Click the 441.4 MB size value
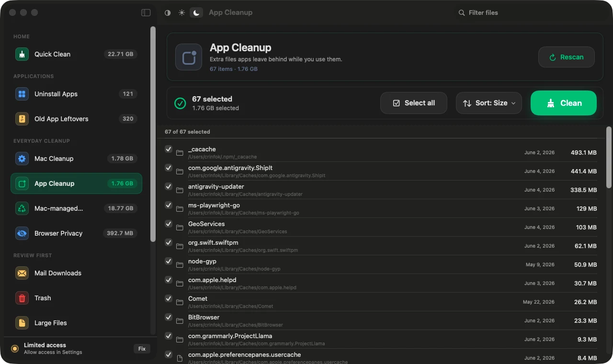 (x=584, y=171)
